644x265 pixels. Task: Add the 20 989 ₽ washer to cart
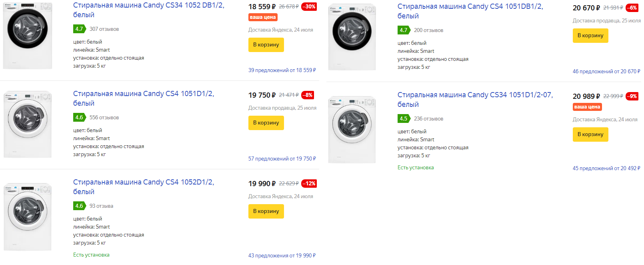tap(590, 135)
